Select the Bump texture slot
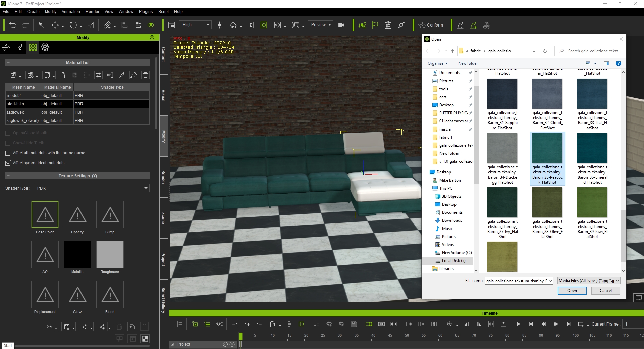The width and height of the screenshot is (644, 349). pos(110,214)
